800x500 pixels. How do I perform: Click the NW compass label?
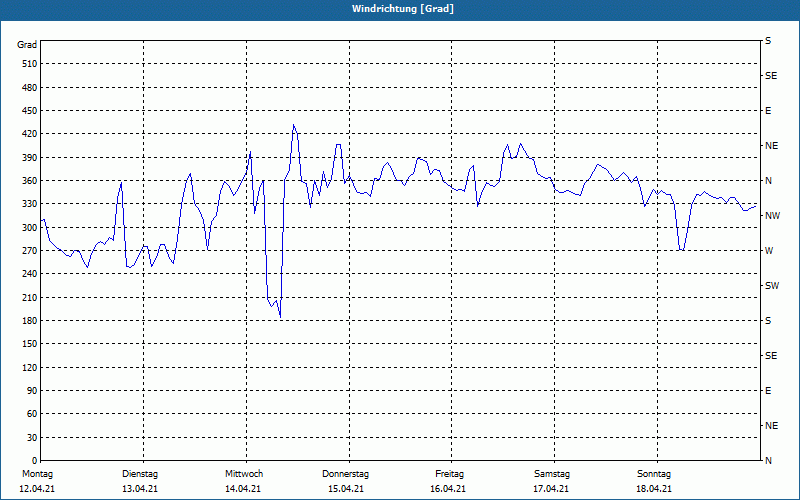772,216
